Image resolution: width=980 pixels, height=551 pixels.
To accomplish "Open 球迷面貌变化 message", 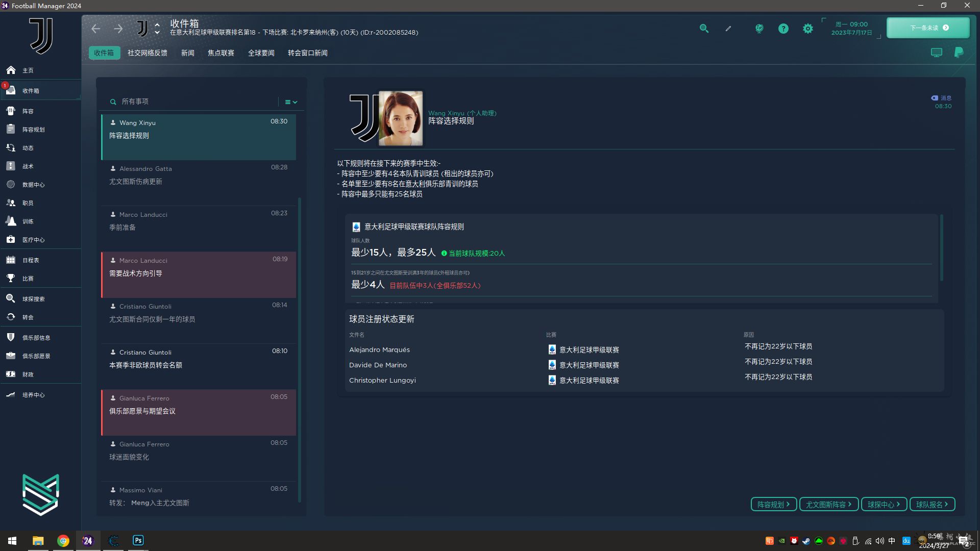I will click(x=199, y=459).
